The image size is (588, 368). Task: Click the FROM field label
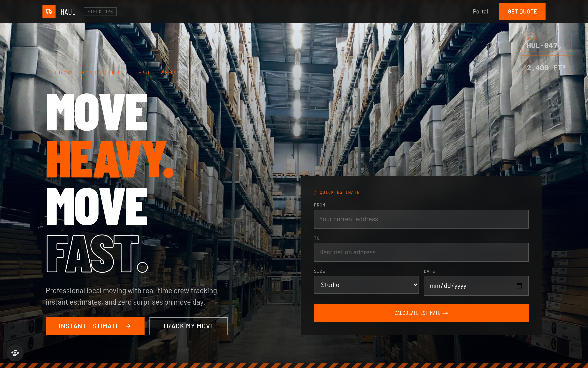click(320, 205)
